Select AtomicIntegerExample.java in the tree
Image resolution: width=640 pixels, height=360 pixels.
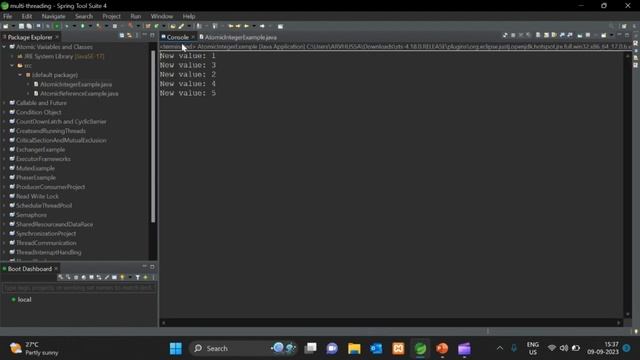tap(76, 84)
